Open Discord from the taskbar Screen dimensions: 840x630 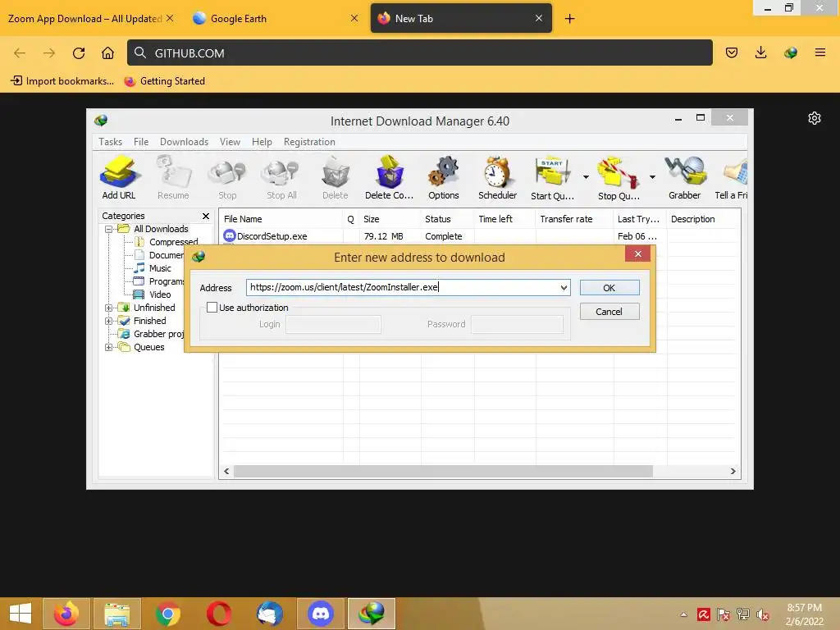coord(321,614)
